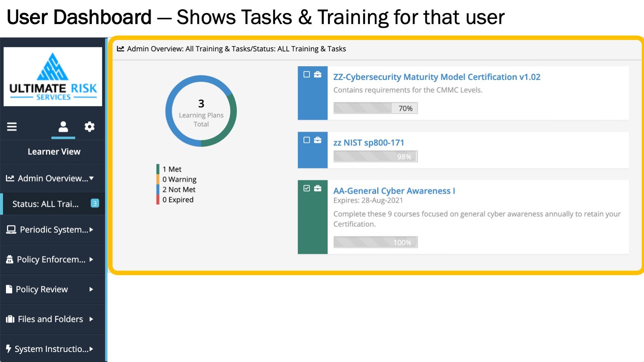Image resolution: width=644 pixels, height=362 pixels.
Task: Select Status: ALL Training menu item
Action: point(53,204)
